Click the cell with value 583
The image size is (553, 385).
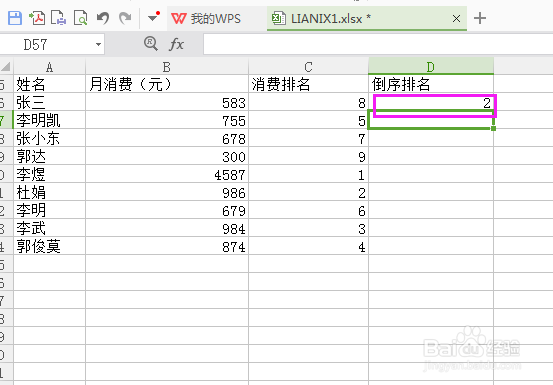167,102
